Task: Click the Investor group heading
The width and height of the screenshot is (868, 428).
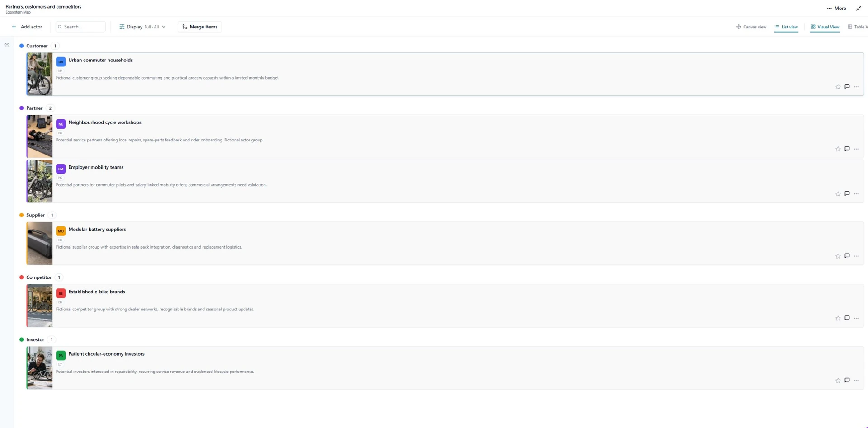Action: click(x=35, y=340)
